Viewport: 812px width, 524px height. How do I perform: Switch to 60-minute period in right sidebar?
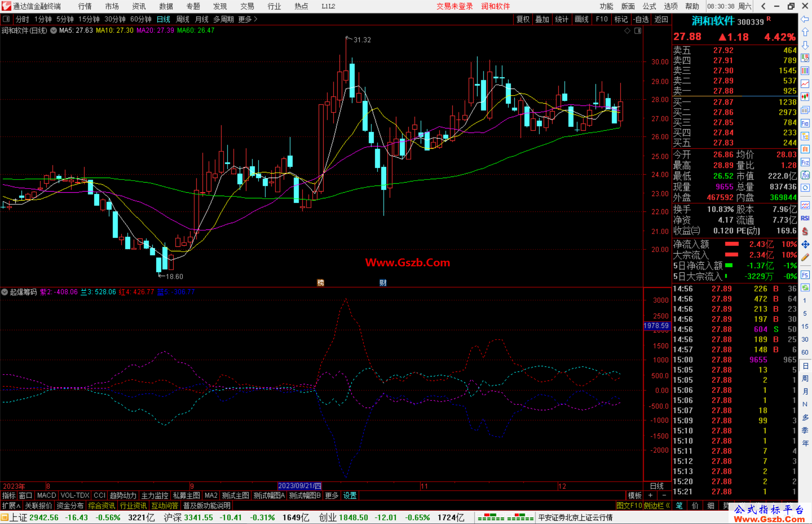(805, 352)
